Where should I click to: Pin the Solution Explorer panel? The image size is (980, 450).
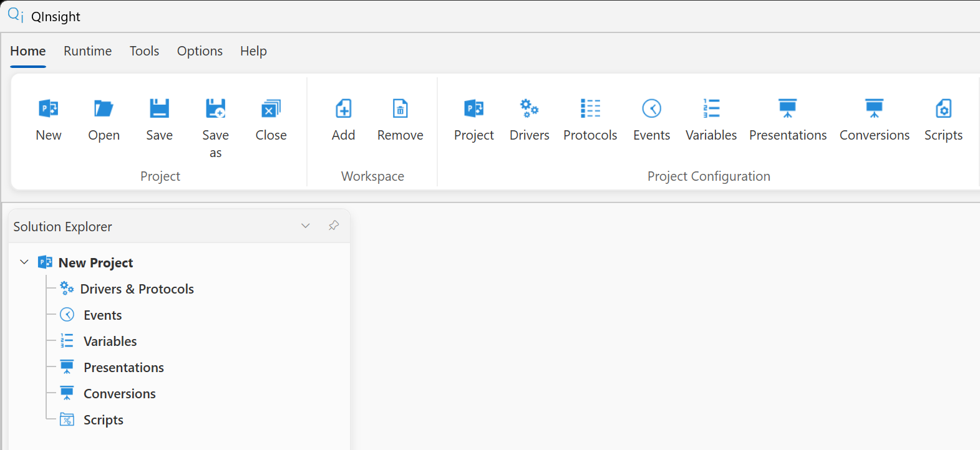pos(334,226)
